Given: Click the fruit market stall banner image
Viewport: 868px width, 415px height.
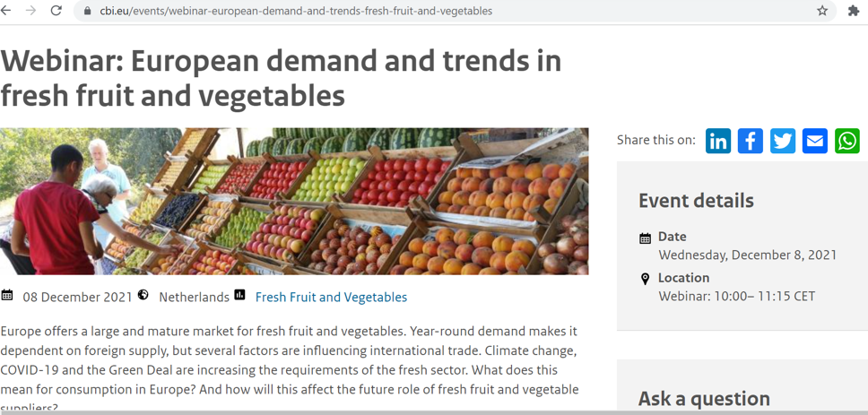Looking at the screenshot, I should [x=294, y=201].
